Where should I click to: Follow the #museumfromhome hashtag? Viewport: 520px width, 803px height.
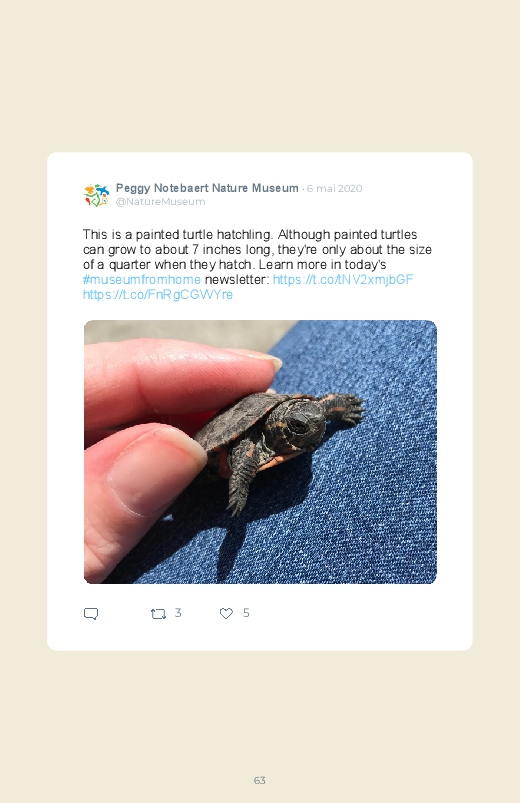(x=142, y=280)
